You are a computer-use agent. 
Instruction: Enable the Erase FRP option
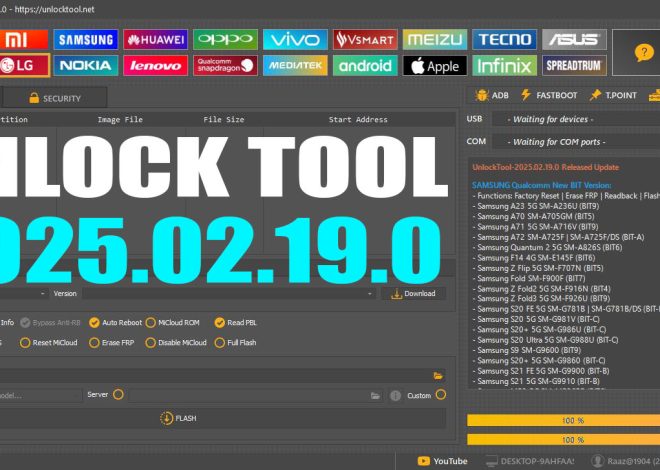pos(112,343)
